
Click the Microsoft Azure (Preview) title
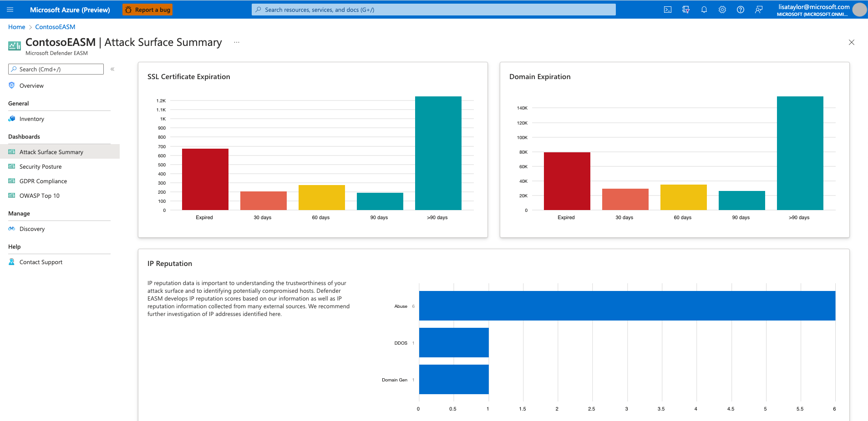point(70,10)
